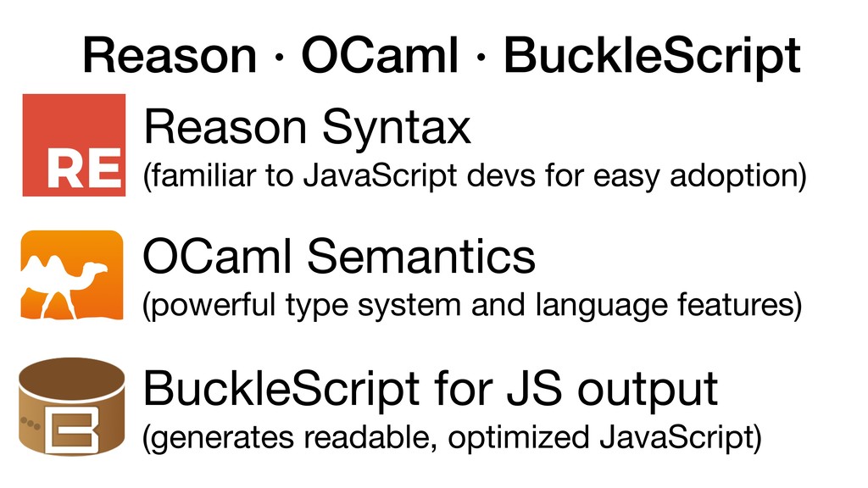Click the dark top of BuckleScript cylinder
This screenshot has width=868, height=488.
pos(72,376)
